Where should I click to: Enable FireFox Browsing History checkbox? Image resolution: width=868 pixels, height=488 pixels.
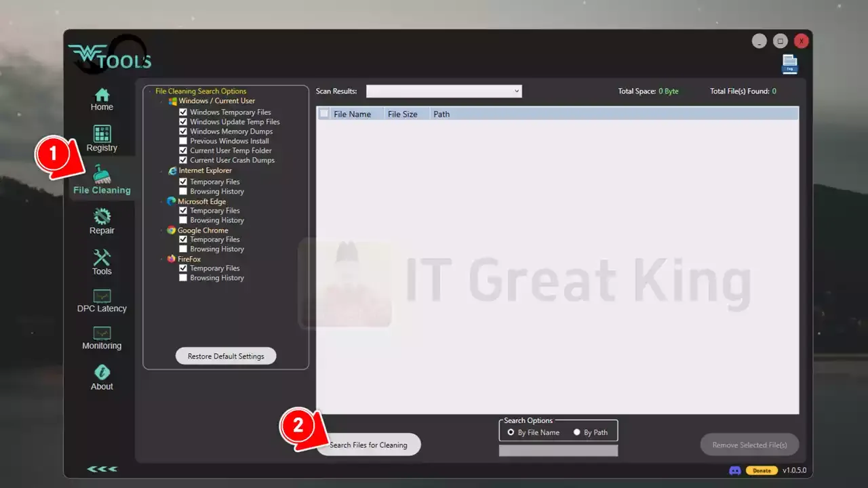pos(183,278)
